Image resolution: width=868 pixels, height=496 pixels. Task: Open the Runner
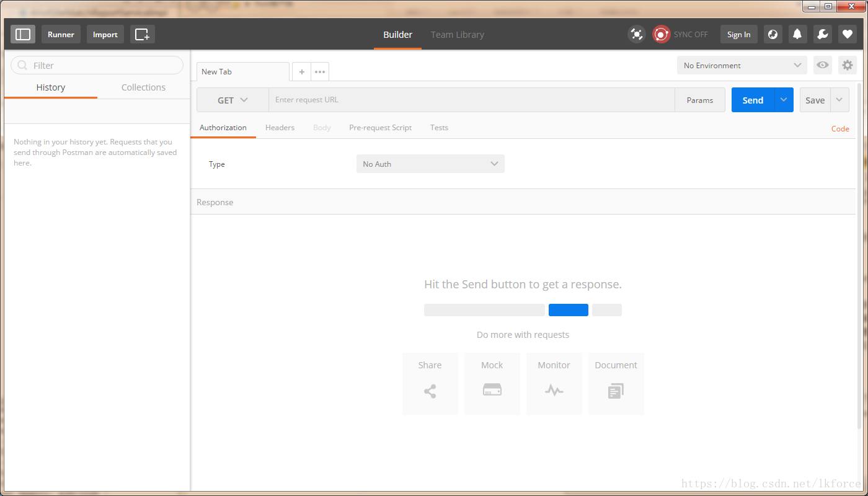coord(61,34)
